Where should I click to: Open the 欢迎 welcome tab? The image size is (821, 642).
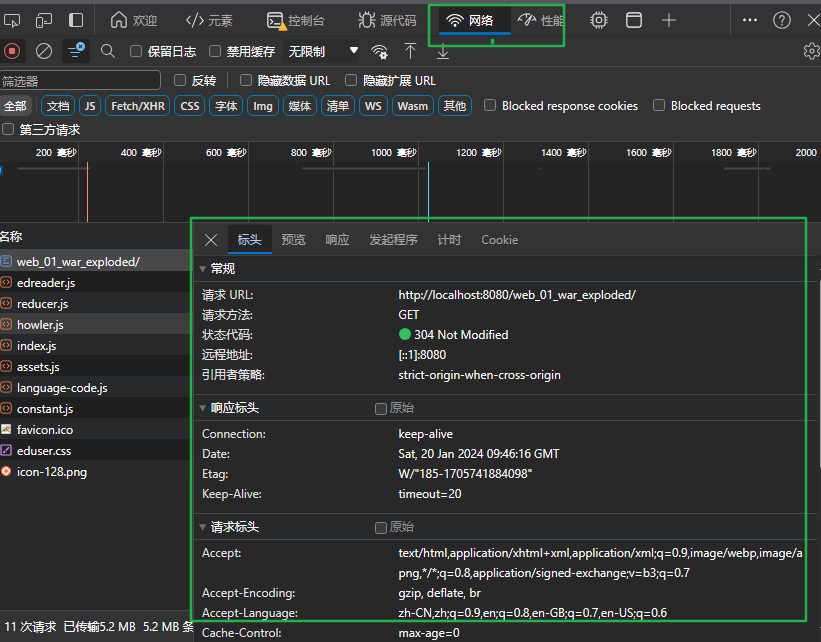(134, 20)
